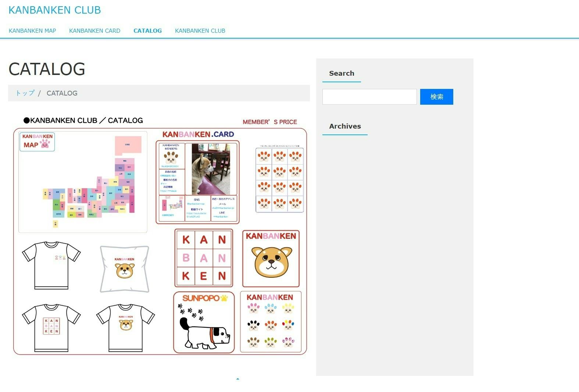Screen dimensions: 579x392
Task: Click into the Search text field
Action: 369,97
